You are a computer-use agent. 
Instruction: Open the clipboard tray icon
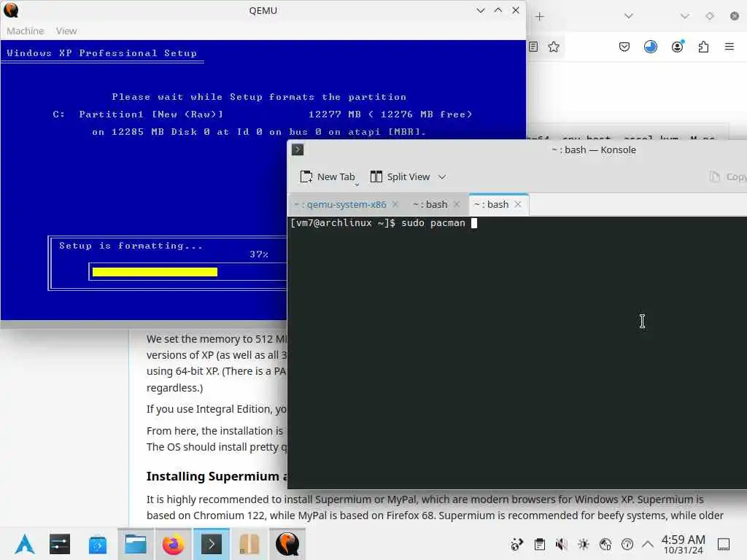[x=539, y=544]
